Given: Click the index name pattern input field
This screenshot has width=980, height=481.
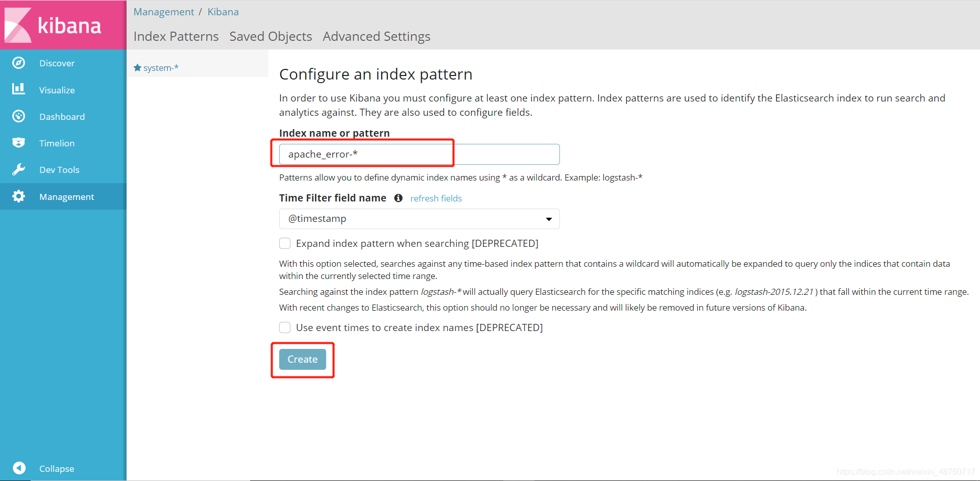Looking at the screenshot, I should click(419, 154).
